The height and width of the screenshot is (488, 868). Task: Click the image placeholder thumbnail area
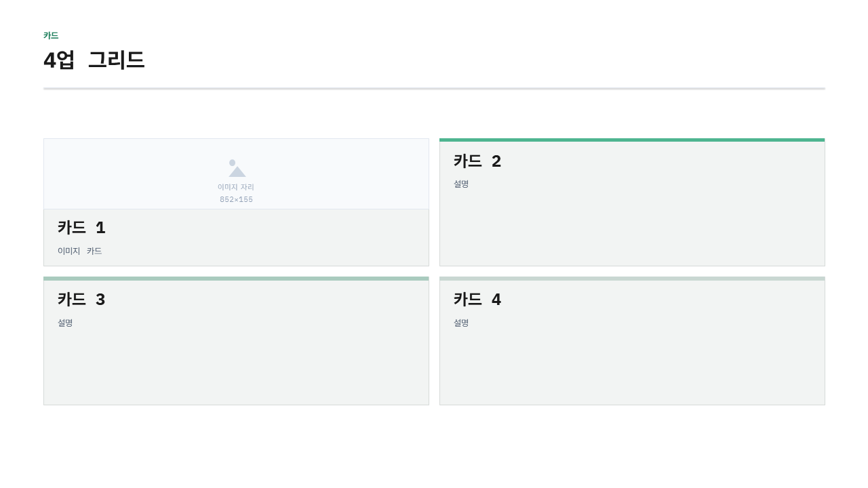[x=236, y=174]
